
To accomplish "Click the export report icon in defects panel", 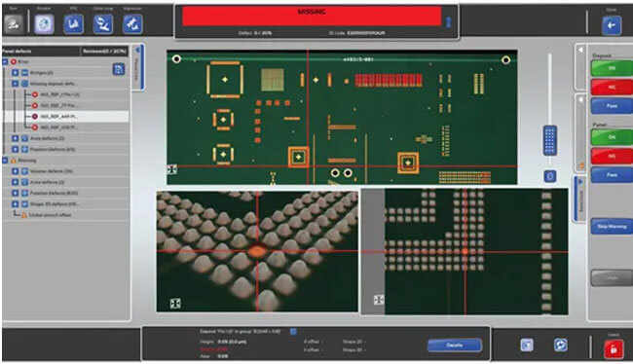I will tap(118, 69).
